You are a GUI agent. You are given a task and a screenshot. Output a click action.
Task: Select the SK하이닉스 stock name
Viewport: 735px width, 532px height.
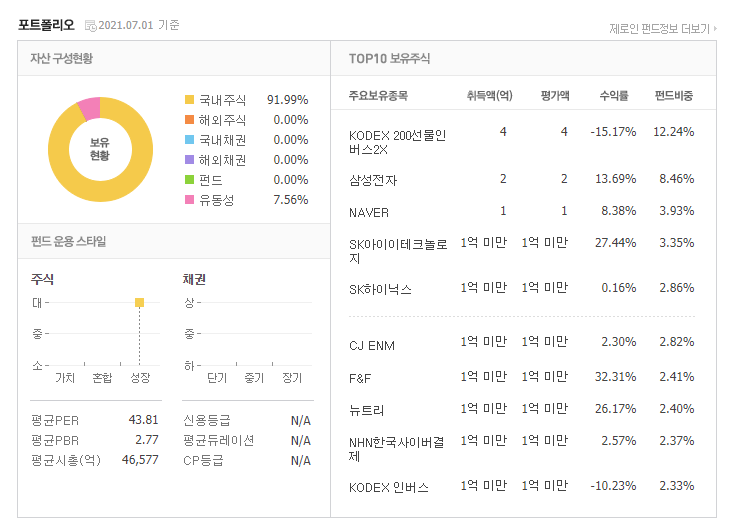[x=380, y=290]
